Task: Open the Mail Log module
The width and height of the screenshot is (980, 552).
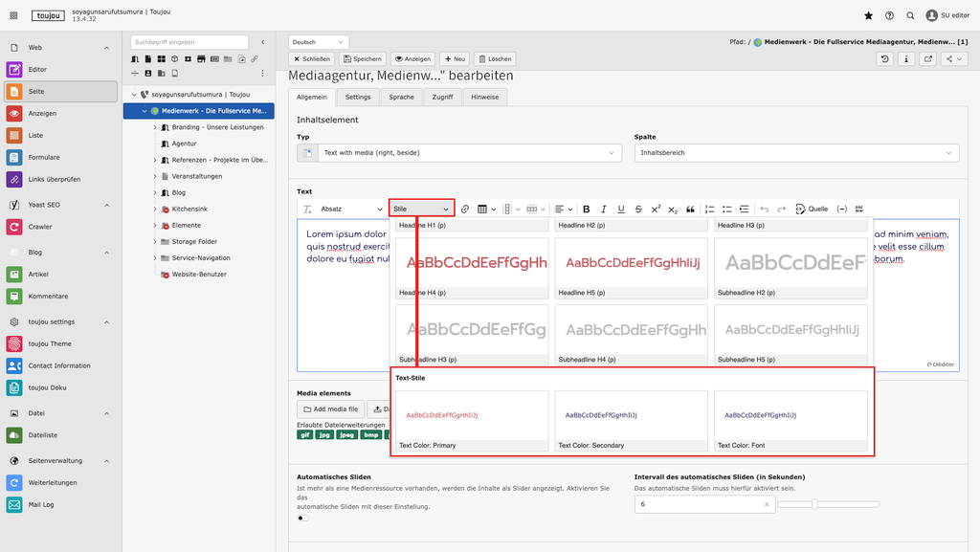Action: pyautogui.click(x=60, y=504)
